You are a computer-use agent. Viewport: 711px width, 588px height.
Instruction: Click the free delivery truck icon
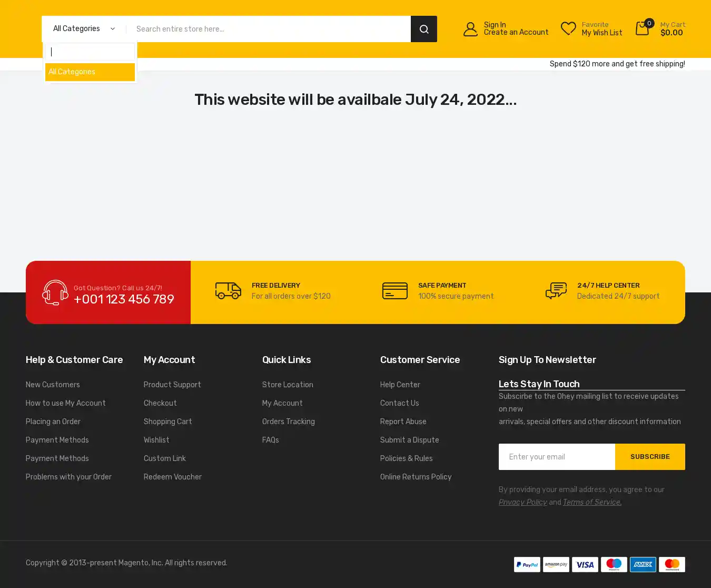pos(228,291)
